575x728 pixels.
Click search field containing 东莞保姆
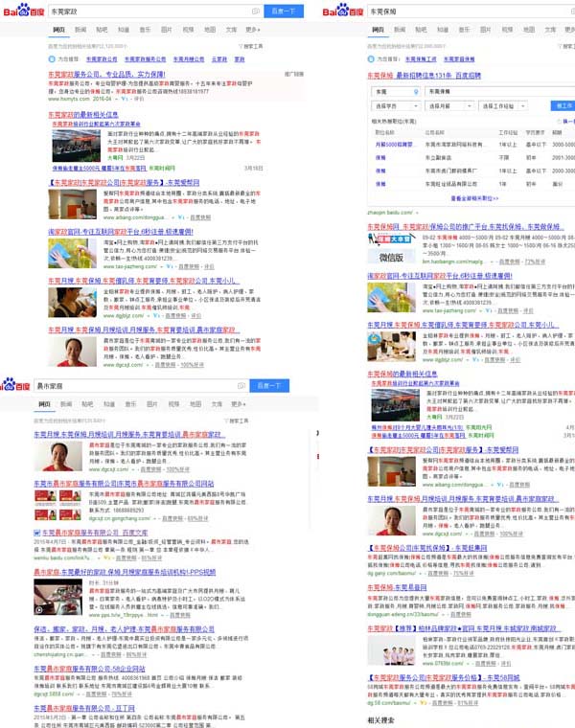point(471,11)
